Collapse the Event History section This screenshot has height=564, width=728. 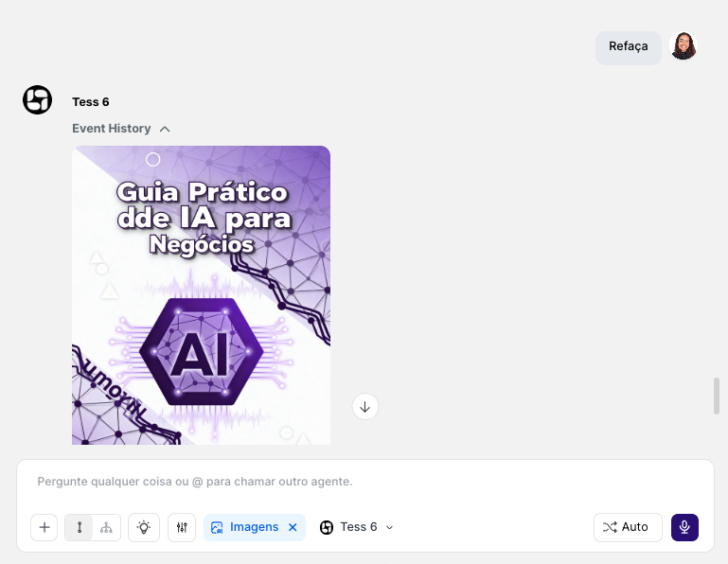coord(121,129)
